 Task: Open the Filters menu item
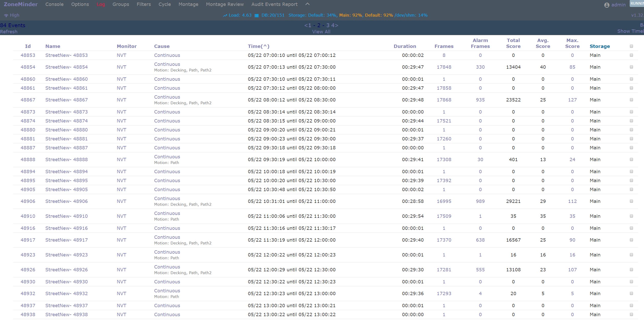pos(144,4)
